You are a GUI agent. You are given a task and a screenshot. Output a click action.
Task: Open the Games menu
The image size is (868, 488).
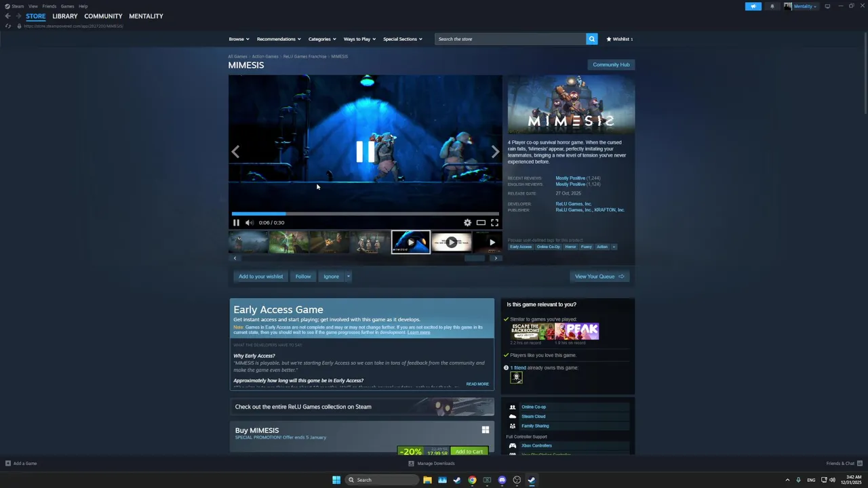coord(67,6)
